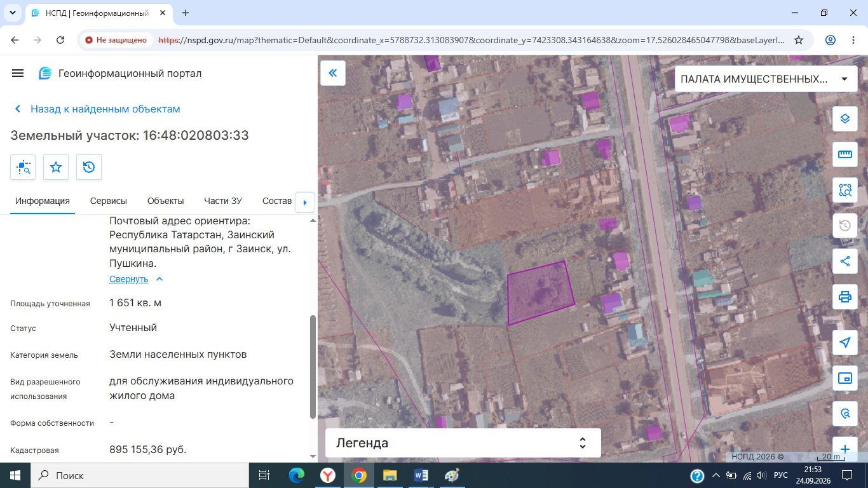
Task: Open the picture-in-picture overview map tool
Action: pyautogui.click(x=845, y=378)
